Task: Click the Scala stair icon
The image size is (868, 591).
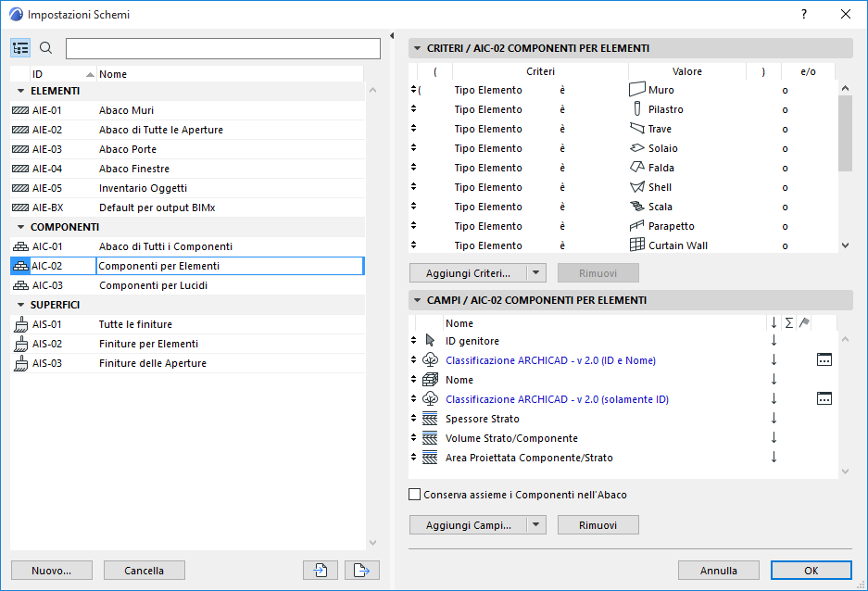Action: tap(637, 207)
